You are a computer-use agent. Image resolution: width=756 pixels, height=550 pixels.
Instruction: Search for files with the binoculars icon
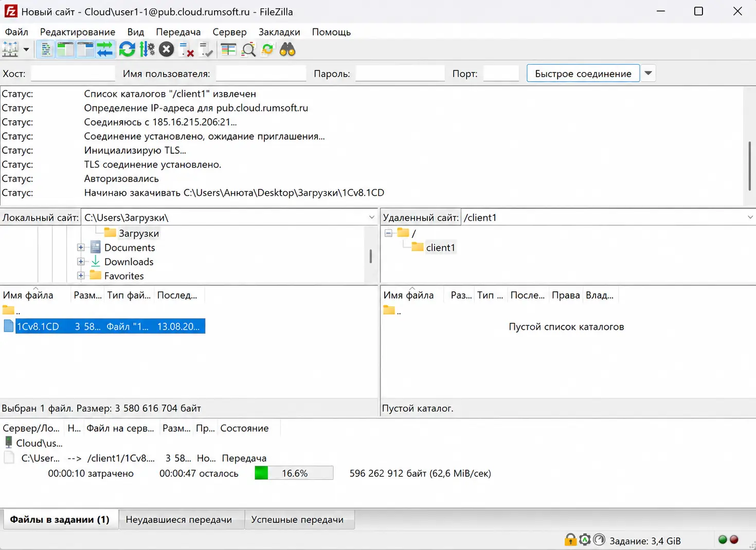tap(287, 49)
